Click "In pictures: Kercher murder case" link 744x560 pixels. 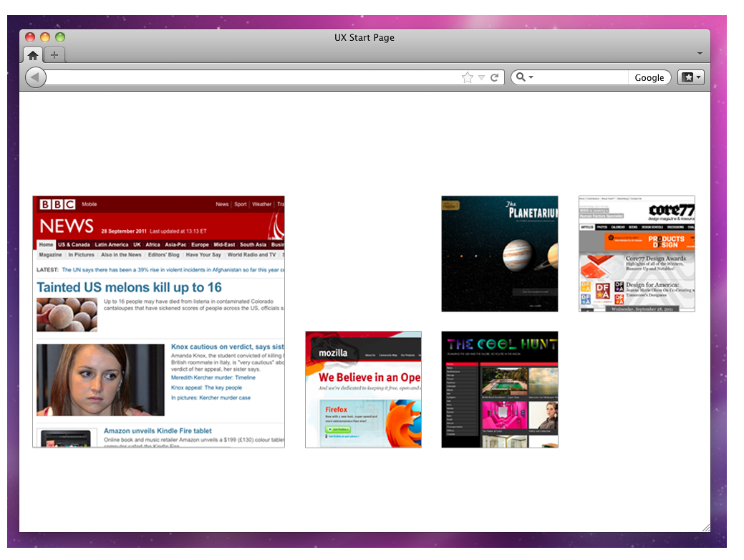(211, 397)
